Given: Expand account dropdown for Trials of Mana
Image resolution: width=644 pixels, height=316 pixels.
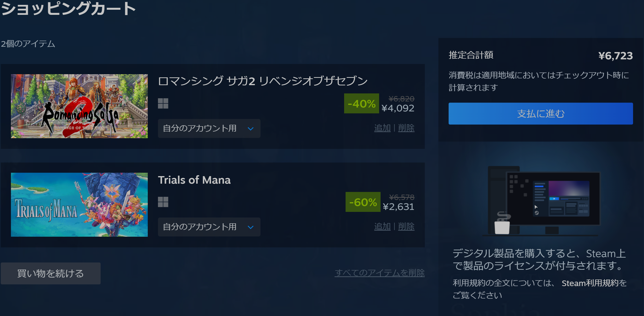Looking at the screenshot, I should coord(209,227).
